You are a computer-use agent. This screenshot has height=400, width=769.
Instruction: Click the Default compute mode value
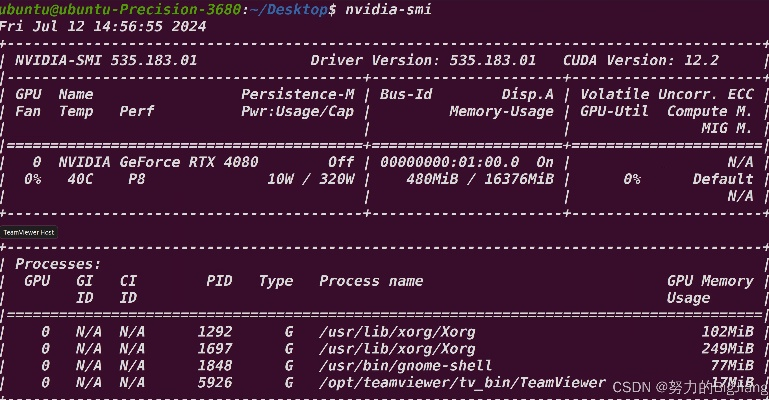pyautogui.click(x=723, y=179)
